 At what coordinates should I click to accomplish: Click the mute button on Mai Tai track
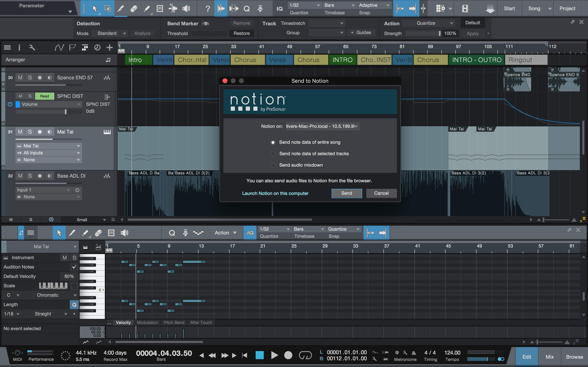tap(20, 132)
